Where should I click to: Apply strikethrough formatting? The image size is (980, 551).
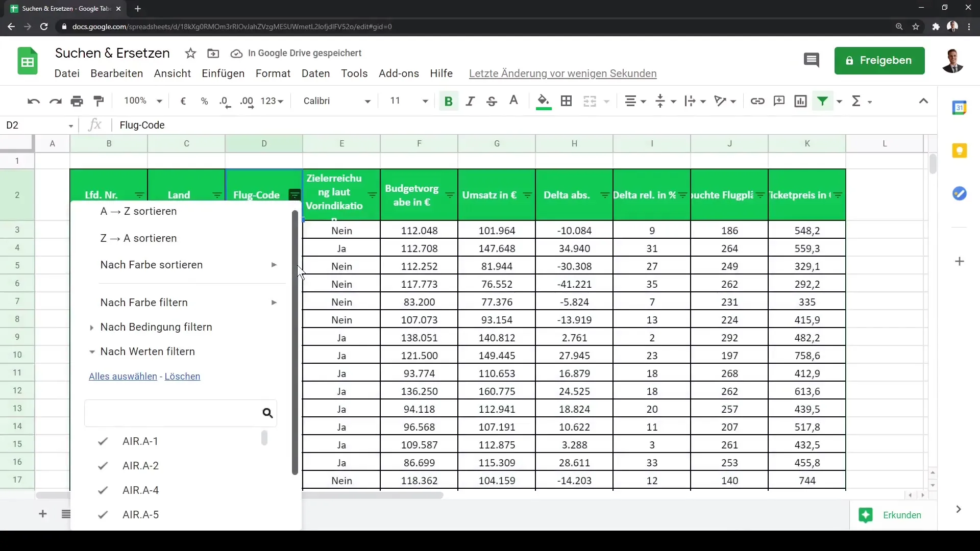(x=492, y=101)
